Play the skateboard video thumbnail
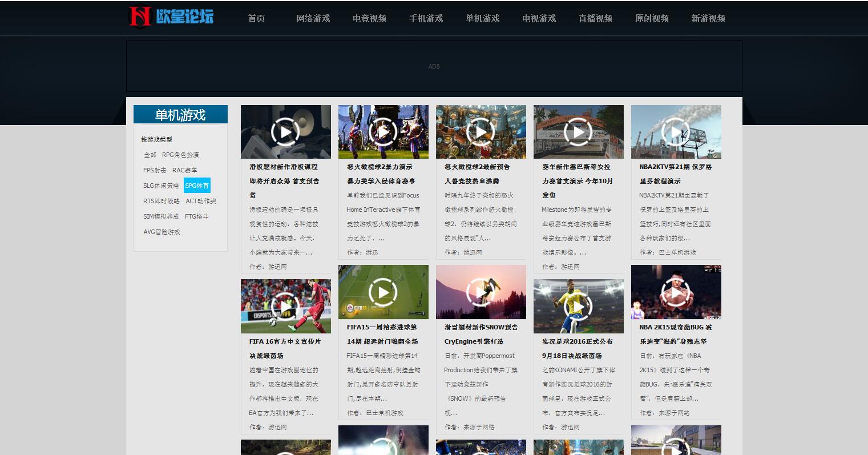This screenshot has width=868, height=455. coord(285,132)
